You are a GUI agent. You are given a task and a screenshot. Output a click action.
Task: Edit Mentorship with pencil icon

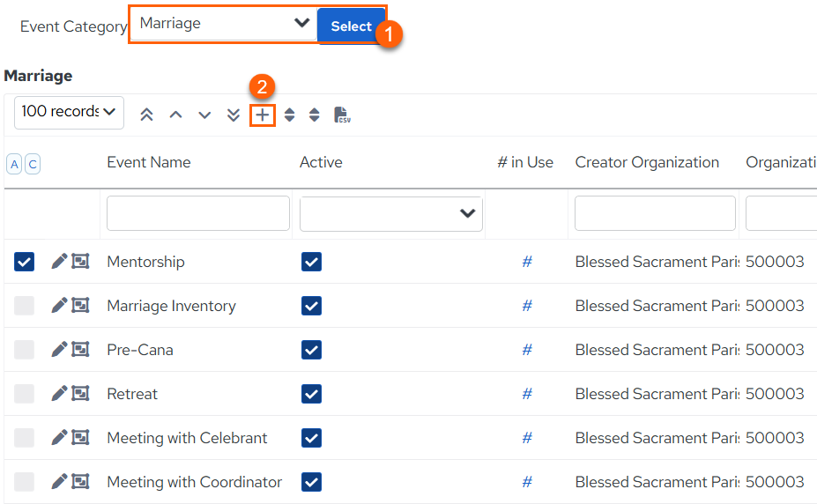point(59,261)
